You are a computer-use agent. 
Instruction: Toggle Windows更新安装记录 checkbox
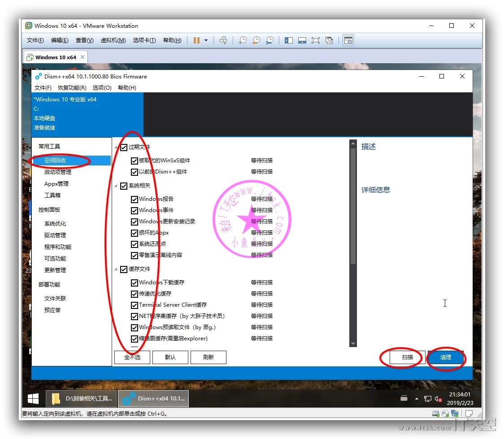pos(135,222)
